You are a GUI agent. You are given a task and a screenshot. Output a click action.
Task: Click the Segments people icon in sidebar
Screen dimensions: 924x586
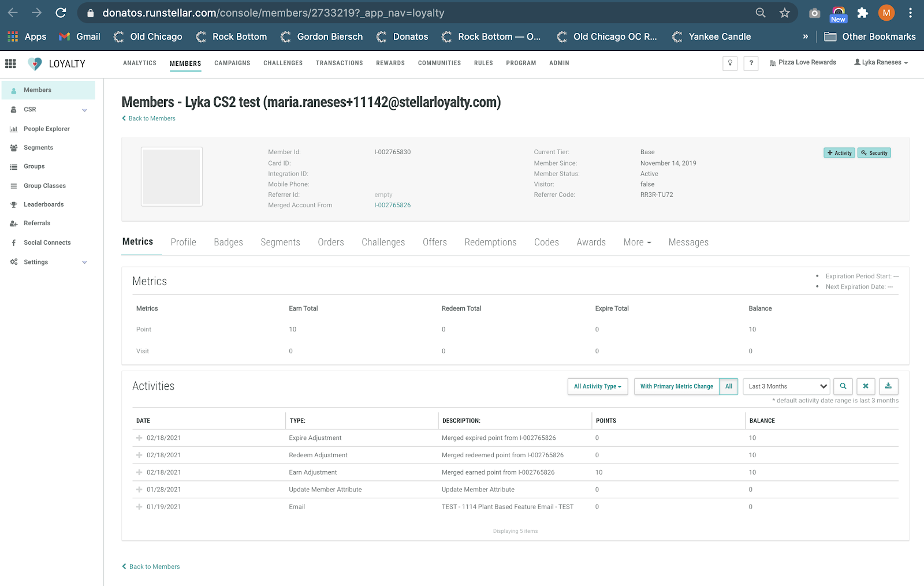(x=14, y=148)
